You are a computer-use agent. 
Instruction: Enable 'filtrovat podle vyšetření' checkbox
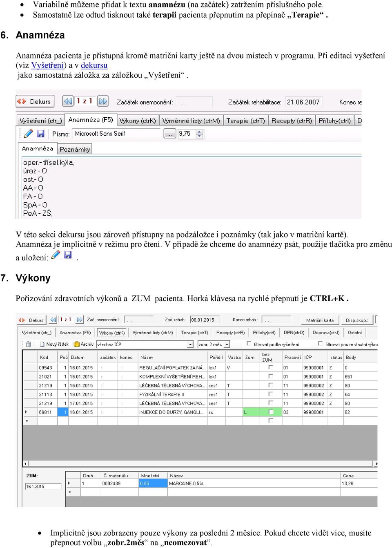pyautogui.click(x=249, y=344)
